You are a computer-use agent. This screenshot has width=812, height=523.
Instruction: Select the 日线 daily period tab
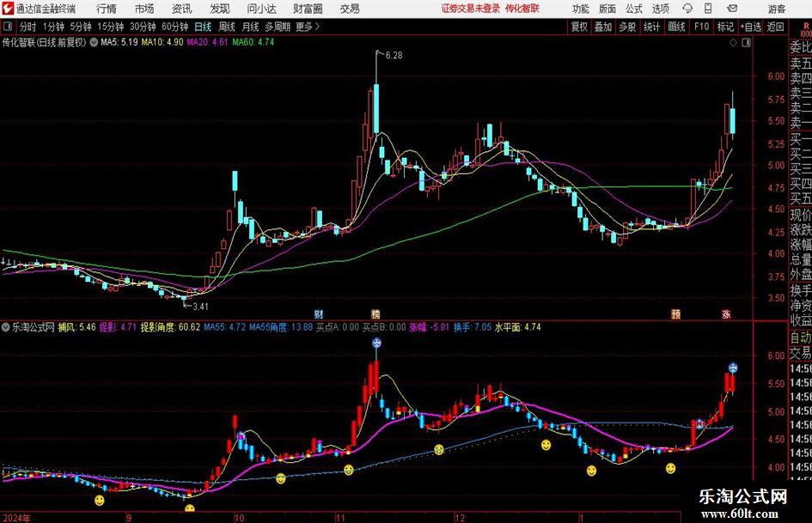(x=203, y=27)
